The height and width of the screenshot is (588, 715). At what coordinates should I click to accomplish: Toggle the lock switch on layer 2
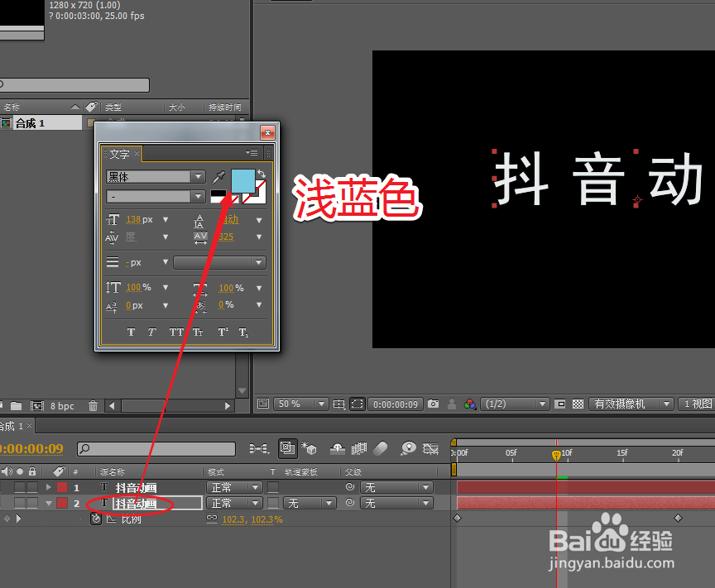pos(32,503)
